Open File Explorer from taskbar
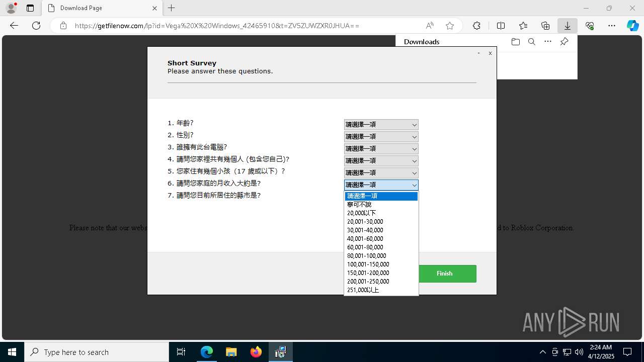Viewport: 644px width, 362px height. click(231, 352)
